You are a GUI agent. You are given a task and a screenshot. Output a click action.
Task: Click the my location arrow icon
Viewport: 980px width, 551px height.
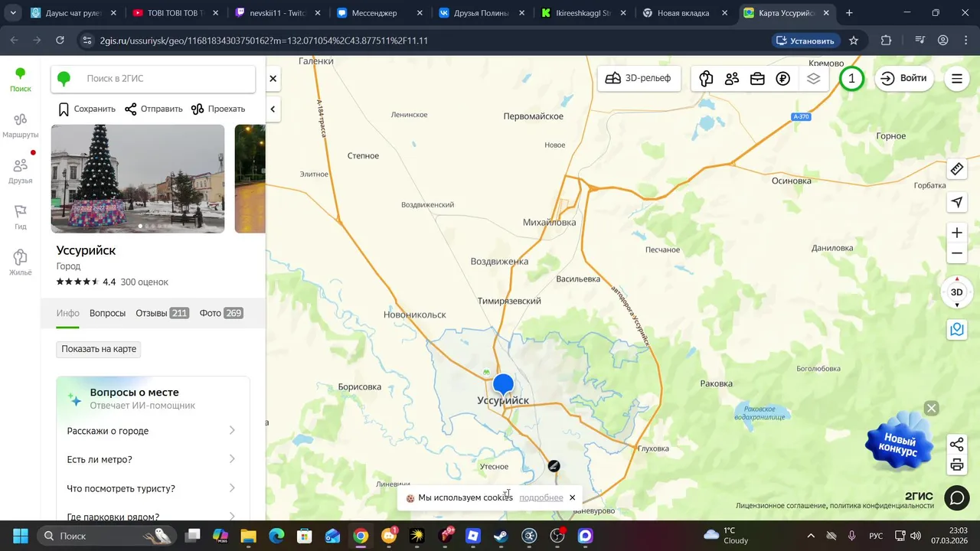[957, 202]
